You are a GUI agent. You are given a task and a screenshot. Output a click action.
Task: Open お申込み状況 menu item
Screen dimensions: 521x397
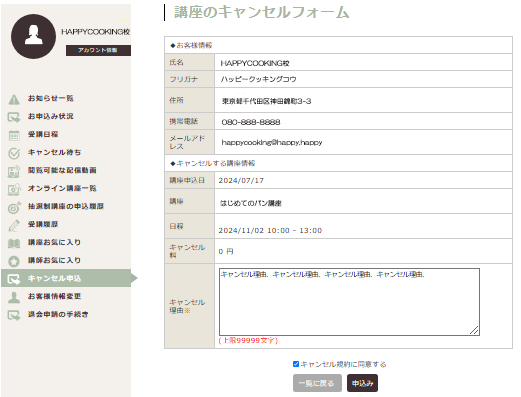tap(51, 116)
